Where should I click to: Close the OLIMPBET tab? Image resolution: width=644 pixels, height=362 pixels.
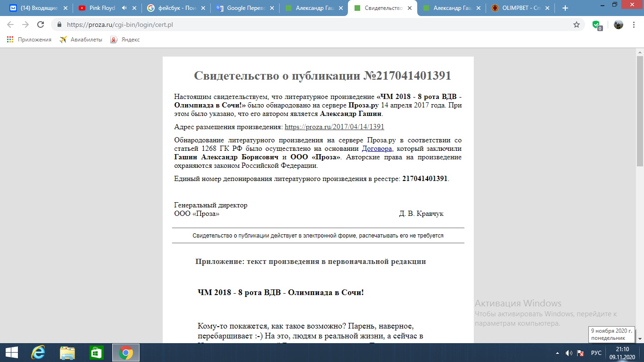point(547,8)
